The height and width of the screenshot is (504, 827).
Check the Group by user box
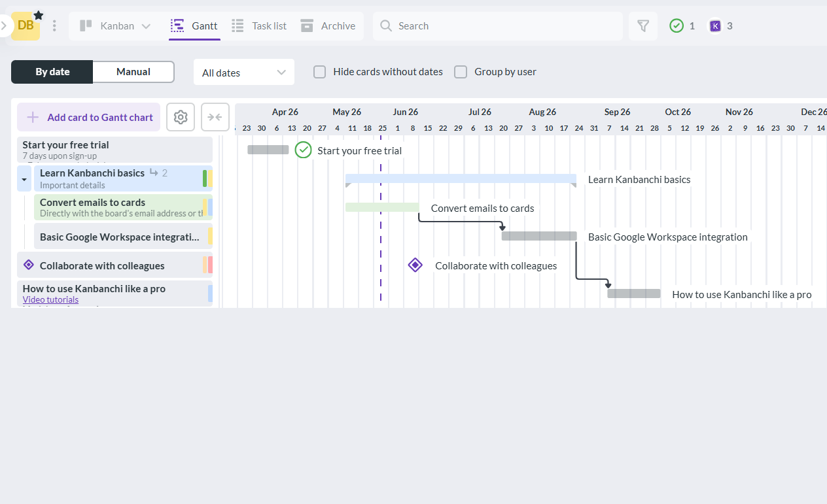[x=461, y=72]
